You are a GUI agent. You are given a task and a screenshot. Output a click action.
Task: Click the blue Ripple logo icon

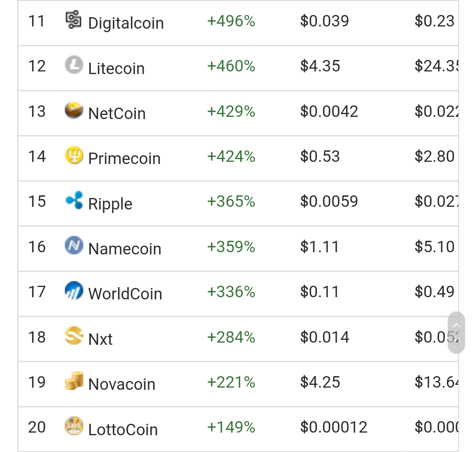click(74, 201)
